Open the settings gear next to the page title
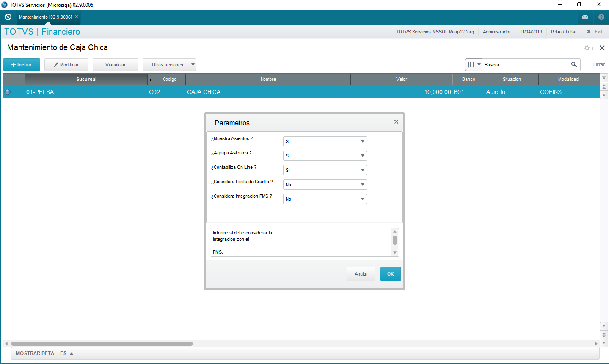Screen dimensions: 609x364 pos(587,48)
